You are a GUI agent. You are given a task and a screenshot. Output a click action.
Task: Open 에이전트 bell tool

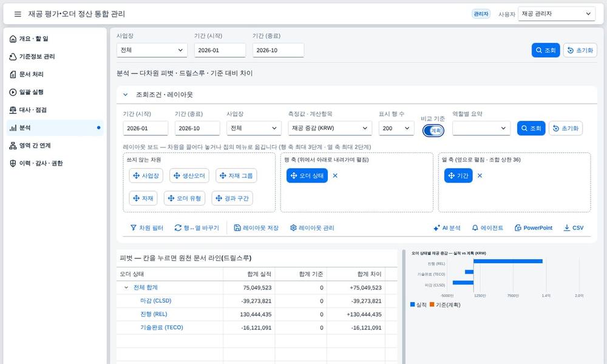click(x=488, y=228)
